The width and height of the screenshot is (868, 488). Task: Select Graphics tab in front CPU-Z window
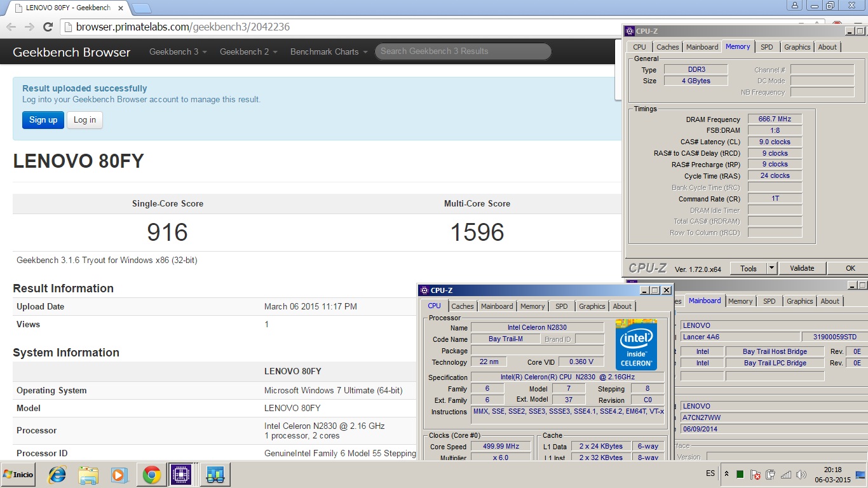tap(592, 306)
